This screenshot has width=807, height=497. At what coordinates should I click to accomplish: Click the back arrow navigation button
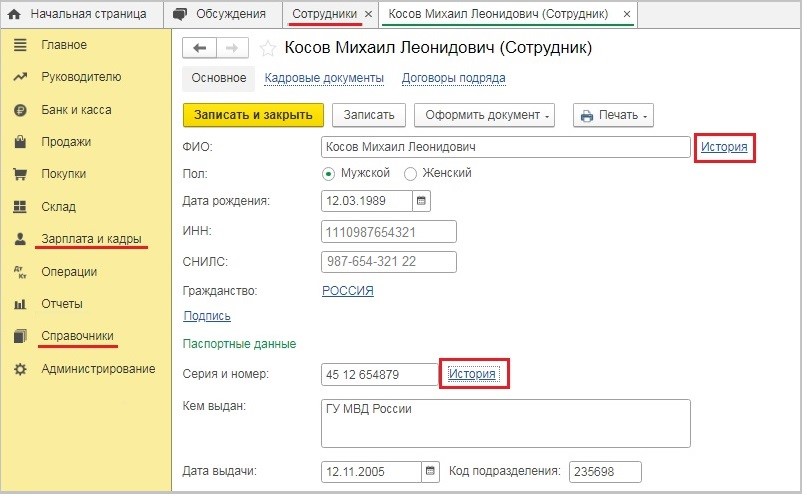pos(199,48)
